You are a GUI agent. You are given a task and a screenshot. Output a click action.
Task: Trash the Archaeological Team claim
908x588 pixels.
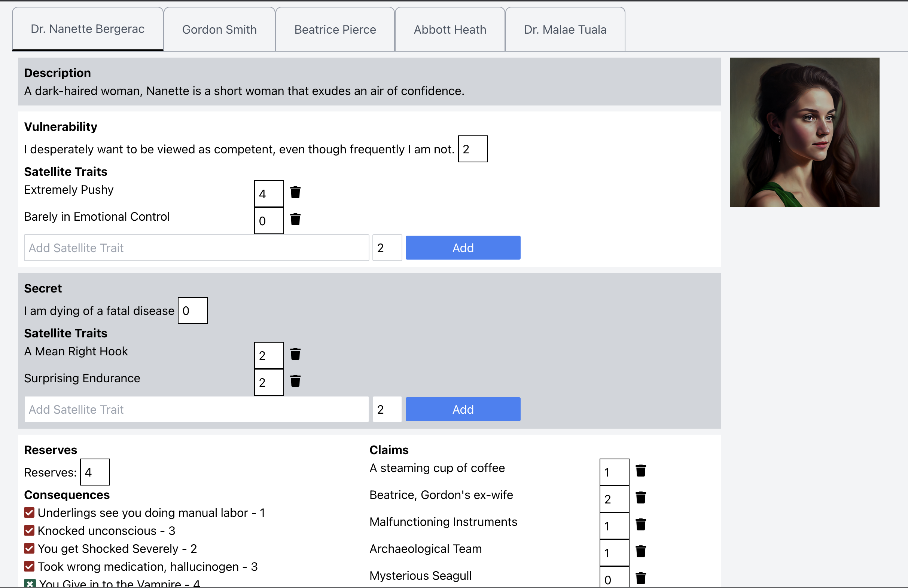point(640,551)
